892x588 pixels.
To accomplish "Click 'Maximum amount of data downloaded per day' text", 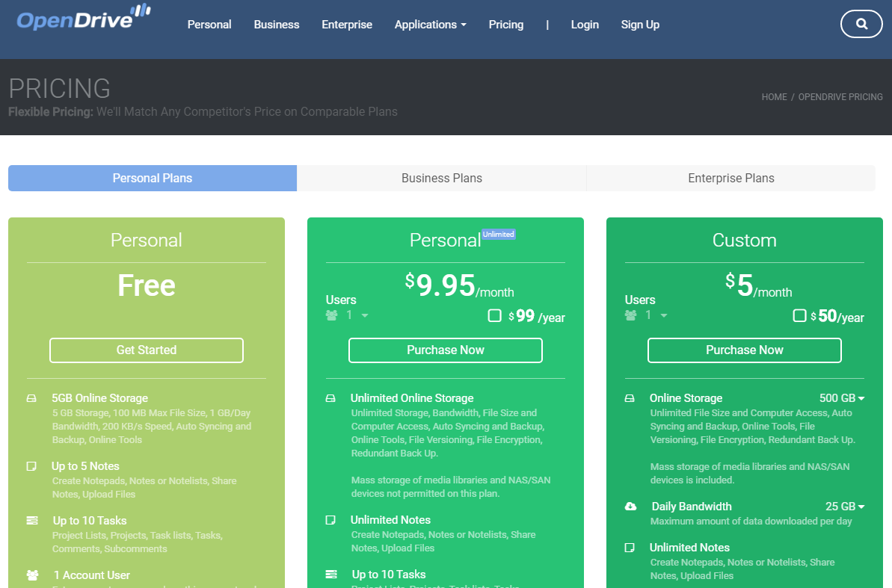I will 751,522.
